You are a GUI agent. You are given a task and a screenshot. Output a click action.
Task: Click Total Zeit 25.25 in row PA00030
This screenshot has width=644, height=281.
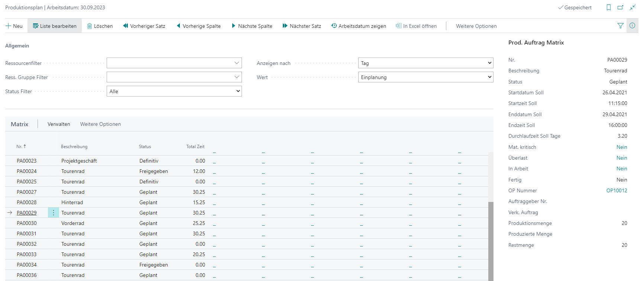(x=199, y=223)
